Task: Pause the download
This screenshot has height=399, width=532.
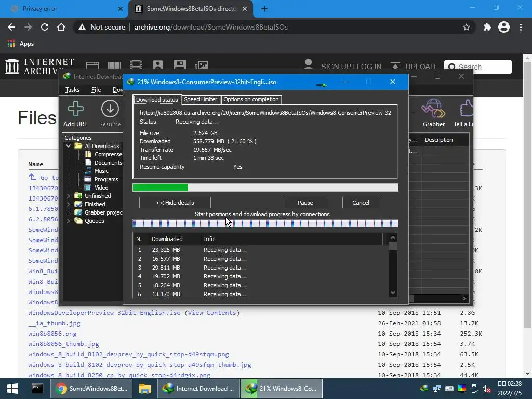Action: (x=305, y=203)
